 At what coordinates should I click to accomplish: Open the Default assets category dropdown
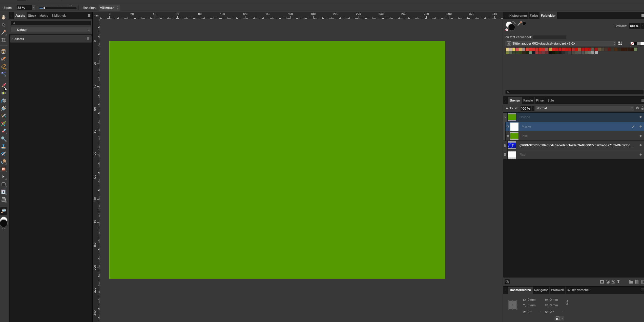pyautogui.click(x=51, y=30)
